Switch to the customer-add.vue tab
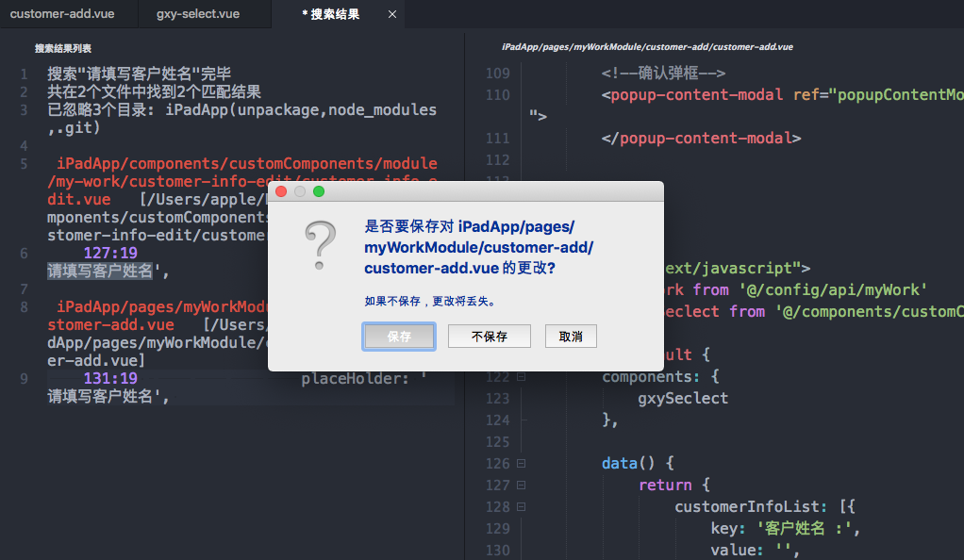This screenshot has width=964, height=560. pyautogui.click(x=60, y=14)
